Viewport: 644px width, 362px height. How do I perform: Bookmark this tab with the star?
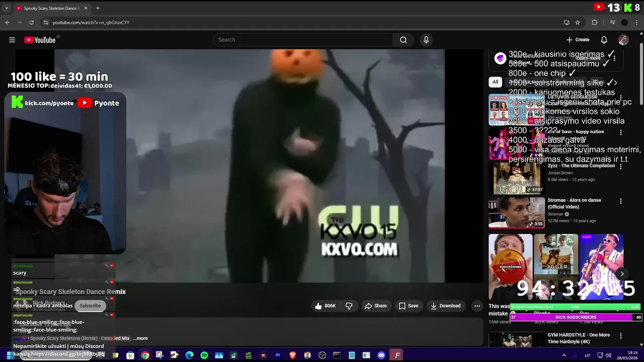click(578, 22)
